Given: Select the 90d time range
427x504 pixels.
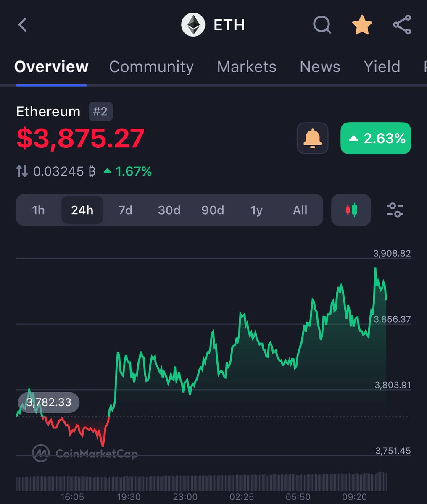Looking at the screenshot, I should [213, 210].
